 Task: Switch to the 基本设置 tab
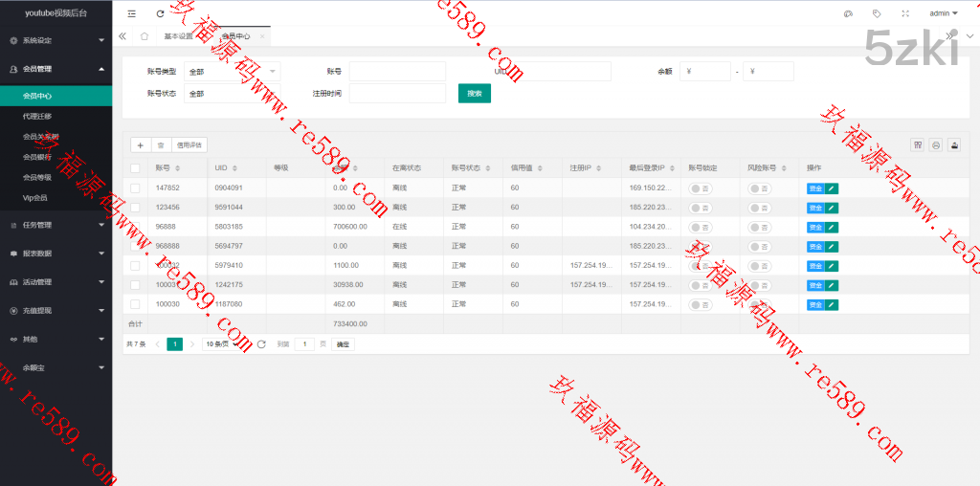click(x=178, y=36)
